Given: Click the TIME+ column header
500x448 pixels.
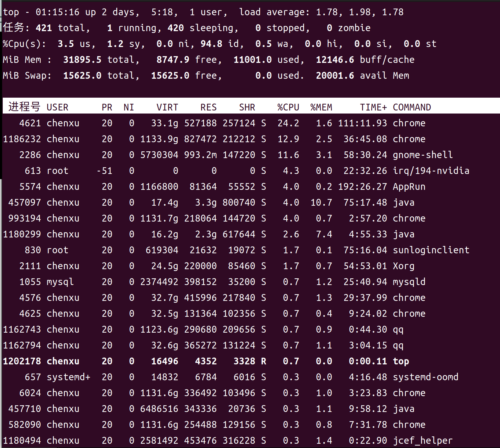Looking at the screenshot, I should [x=373, y=107].
